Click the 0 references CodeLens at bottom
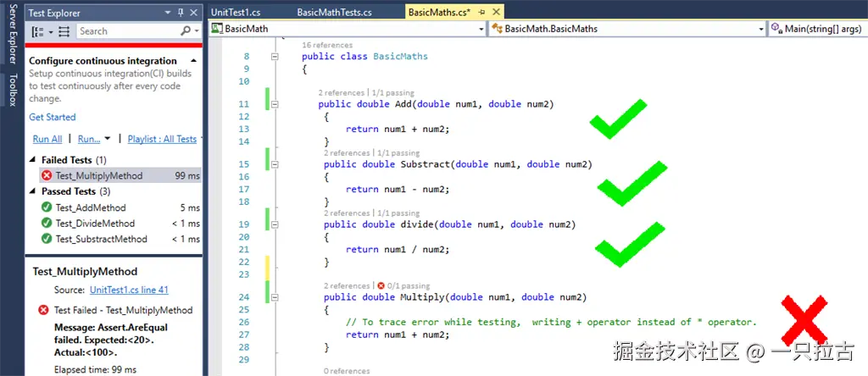The image size is (868, 376). click(347, 371)
